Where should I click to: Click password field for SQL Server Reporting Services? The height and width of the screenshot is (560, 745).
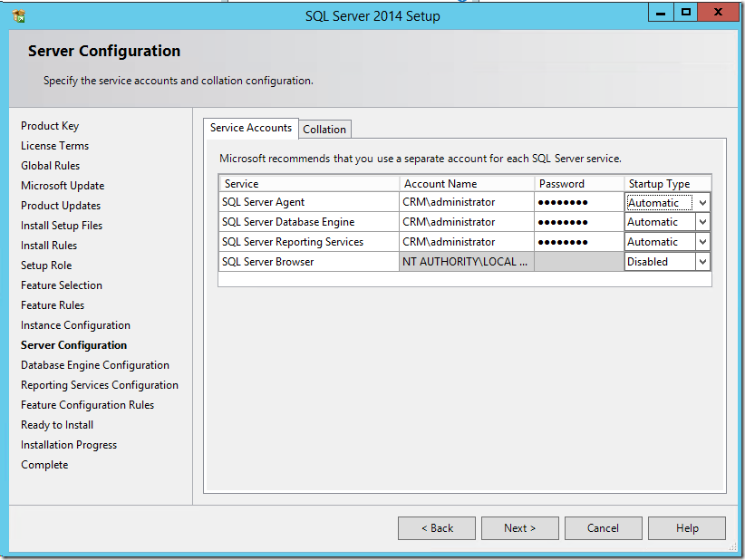coord(579,242)
